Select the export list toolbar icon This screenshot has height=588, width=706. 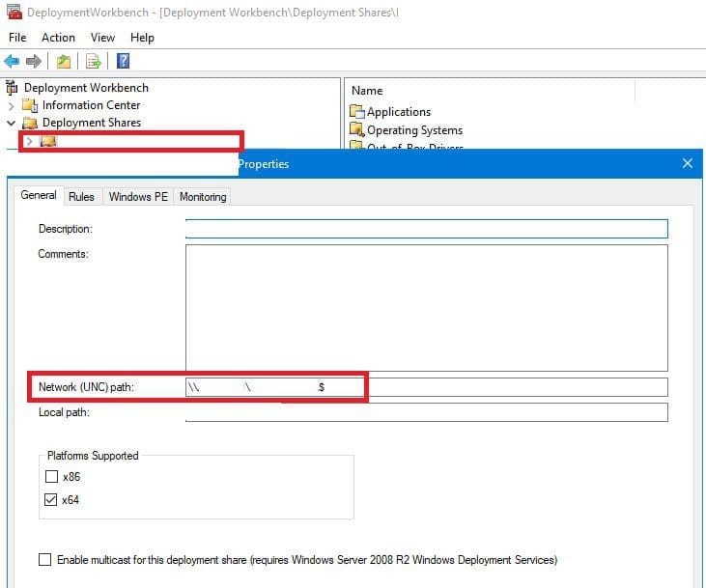click(94, 61)
